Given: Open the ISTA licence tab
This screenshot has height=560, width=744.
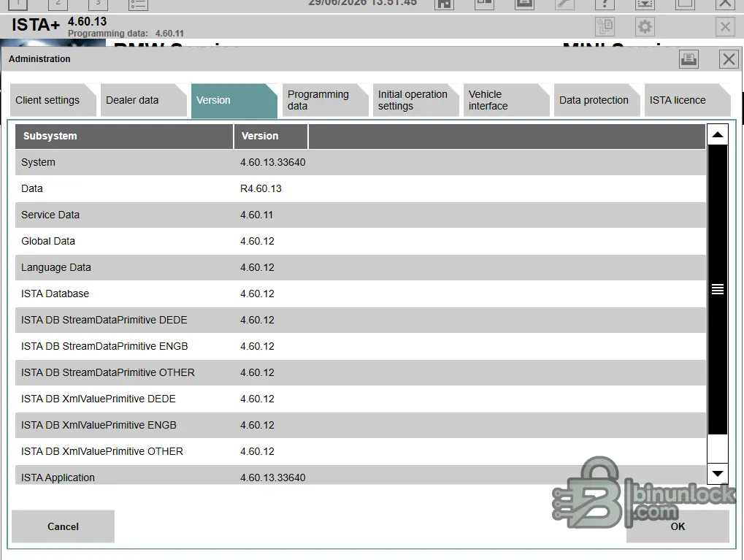Looking at the screenshot, I should pyautogui.click(x=687, y=100).
